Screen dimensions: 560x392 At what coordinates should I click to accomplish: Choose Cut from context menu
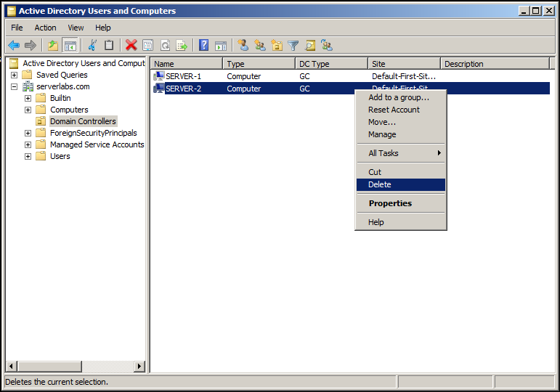point(401,172)
